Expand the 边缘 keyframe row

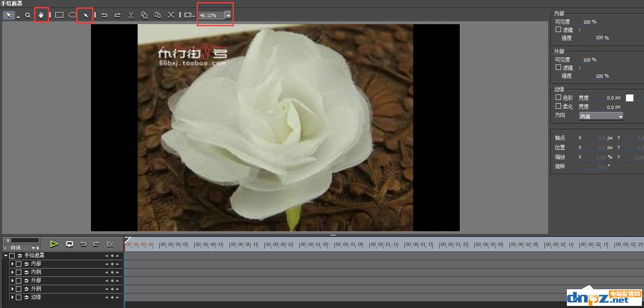pyautogui.click(x=13, y=297)
